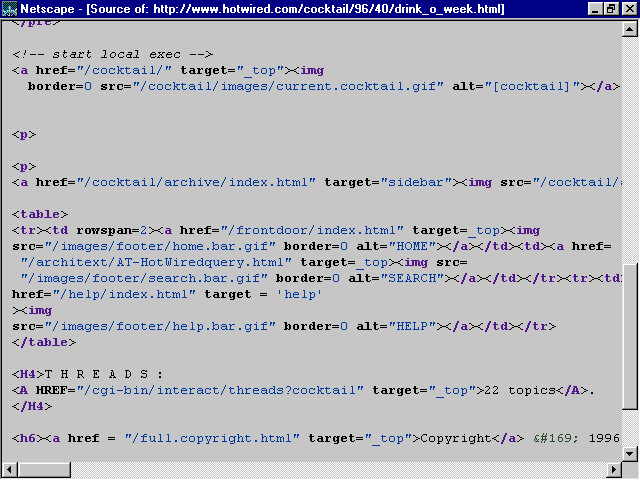
Task: Minimize the Netscape source window
Action: coord(594,9)
